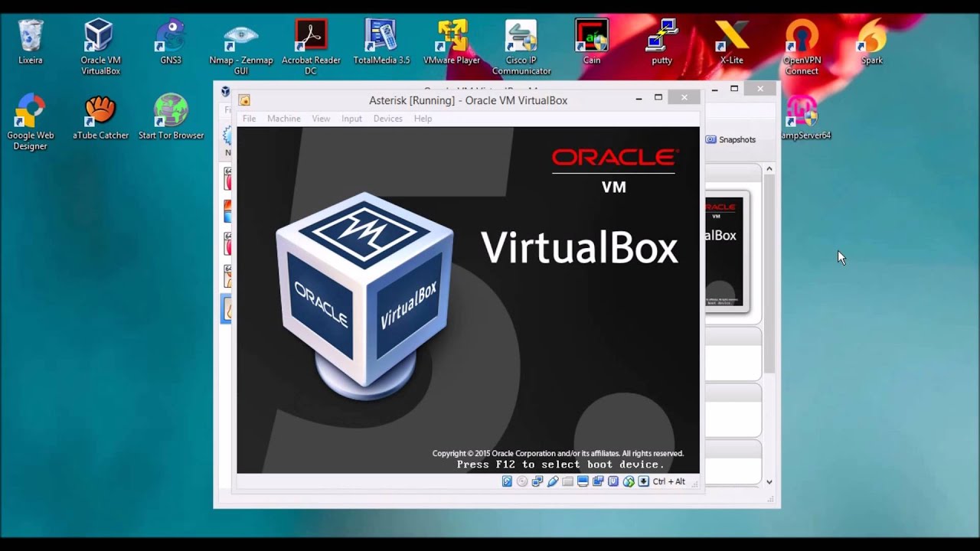Click the Manager details vertical scrollbar thumb

[x=769, y=274]
